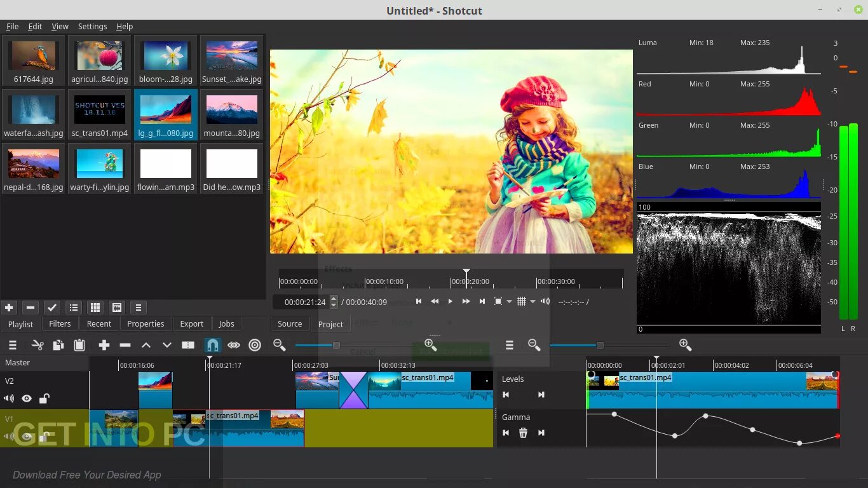Open the playlist hamburger menu button
Image resolution: width=868 pixels, height=488 pixels.
pos(139,308)
